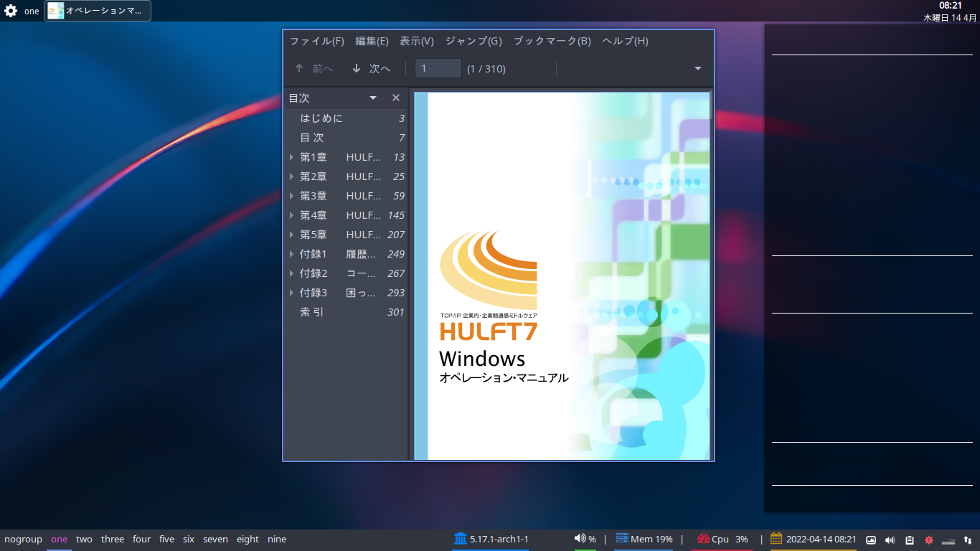This screenshot has width=980, height=551.
Task: Select the はじめに entry in 目次
Action: tap(321, 118)
